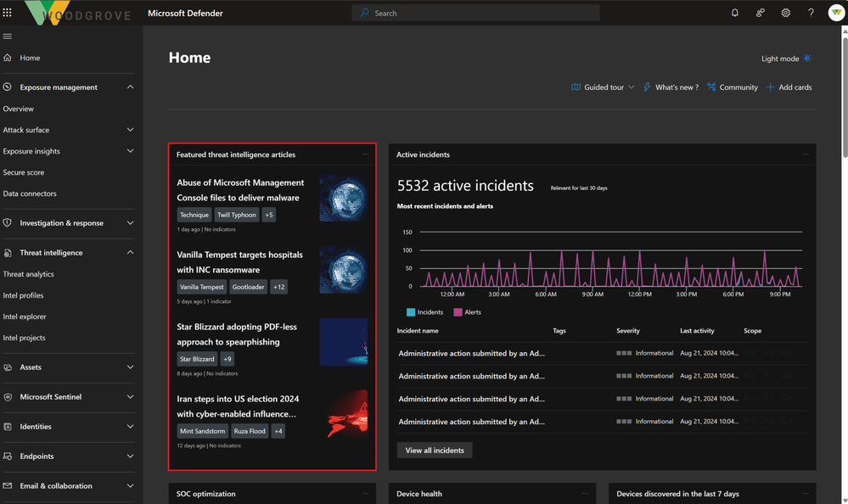
Task: Click the Home house icon in sidebar
Action: pyautogui.click(x=8, y=58)
